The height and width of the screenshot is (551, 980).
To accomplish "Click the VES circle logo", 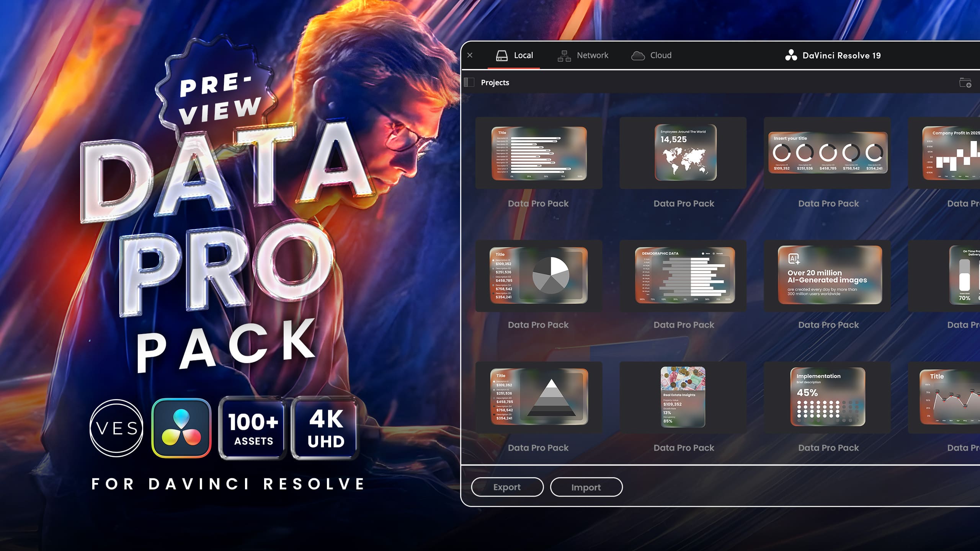I will 116,428.
